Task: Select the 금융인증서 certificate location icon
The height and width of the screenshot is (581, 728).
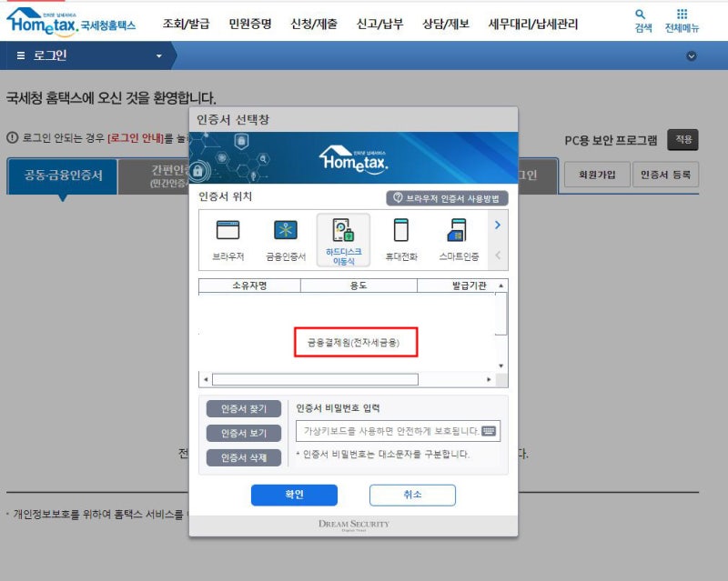Action: tap(286, 239)
